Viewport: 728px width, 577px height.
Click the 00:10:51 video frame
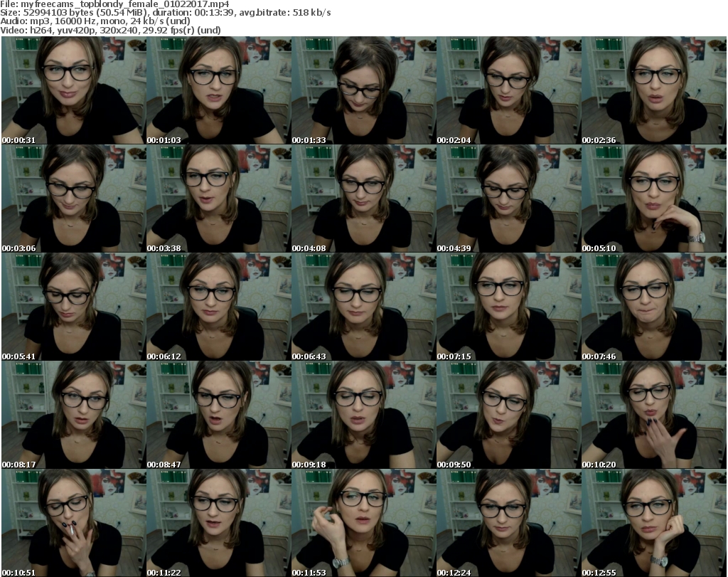[x=74, y=523]
